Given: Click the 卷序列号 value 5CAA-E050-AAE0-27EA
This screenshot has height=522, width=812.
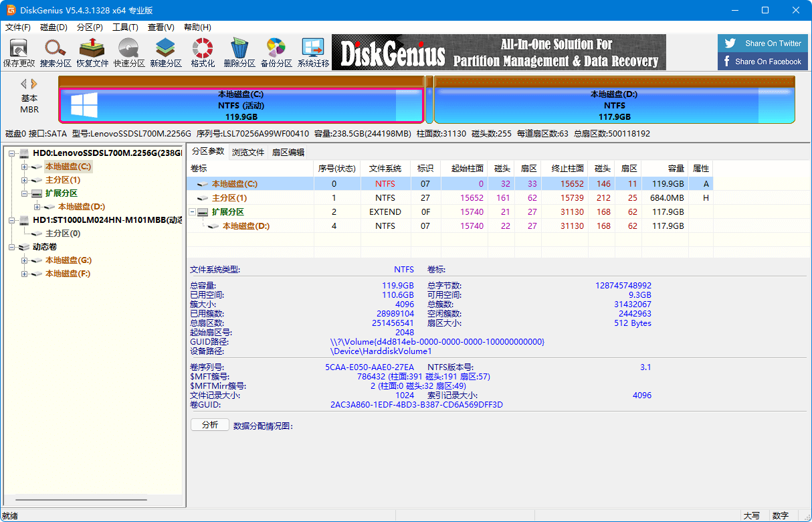Looking at the screenshot, I should pos(370,367).
